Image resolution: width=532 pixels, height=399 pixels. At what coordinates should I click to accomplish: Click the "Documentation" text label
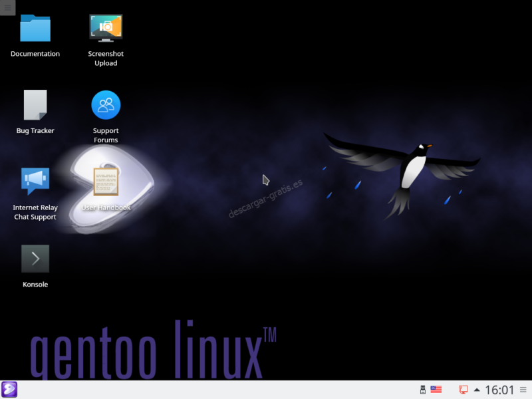point(35,54)
